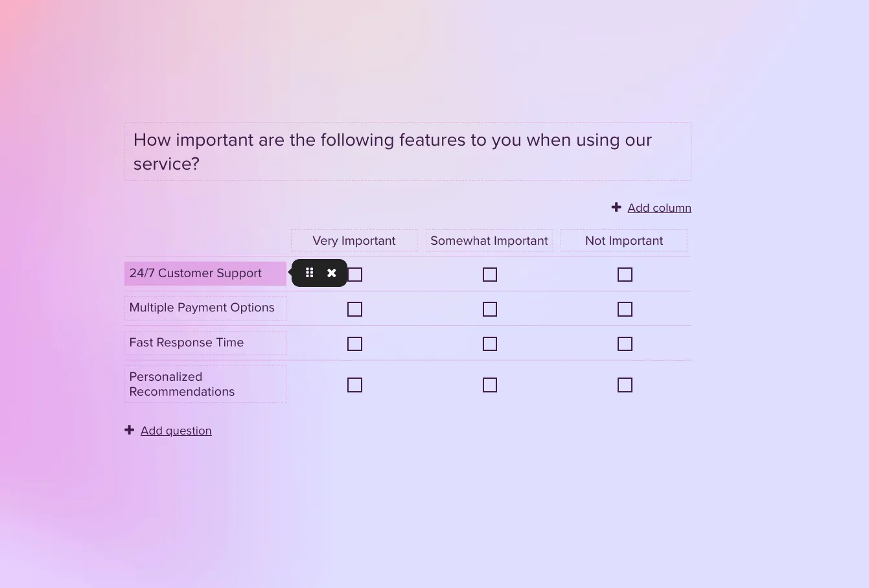Check Very Important for Personalized Recommendations
This screenshot has height=588, width=869.
(354, 385)
